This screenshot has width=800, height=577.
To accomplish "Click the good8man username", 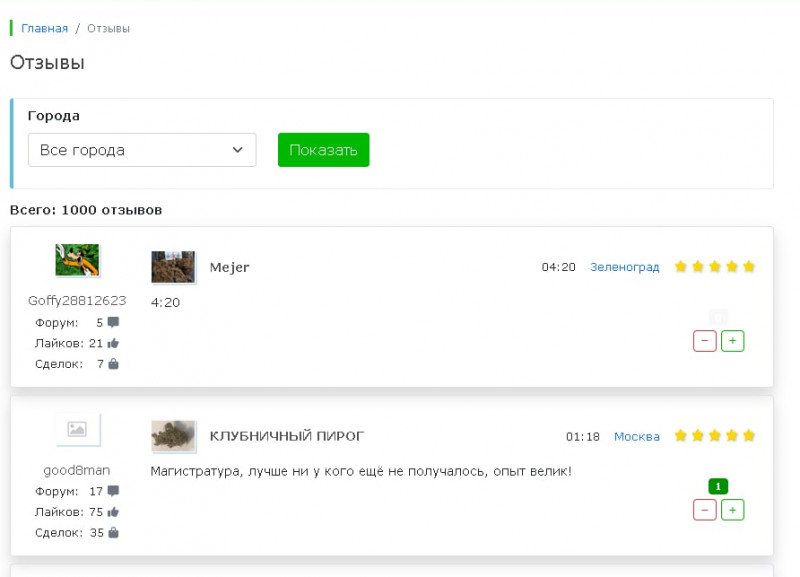I will coord(77,470).
